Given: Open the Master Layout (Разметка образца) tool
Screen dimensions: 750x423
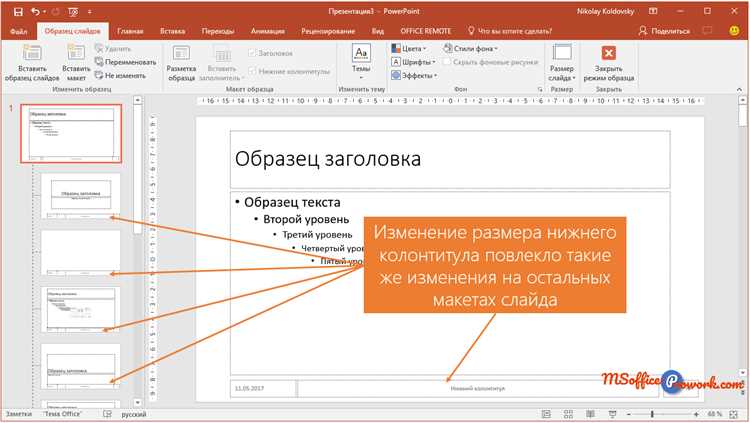Looking at the screenshot, I should click(x=181, y=56).
